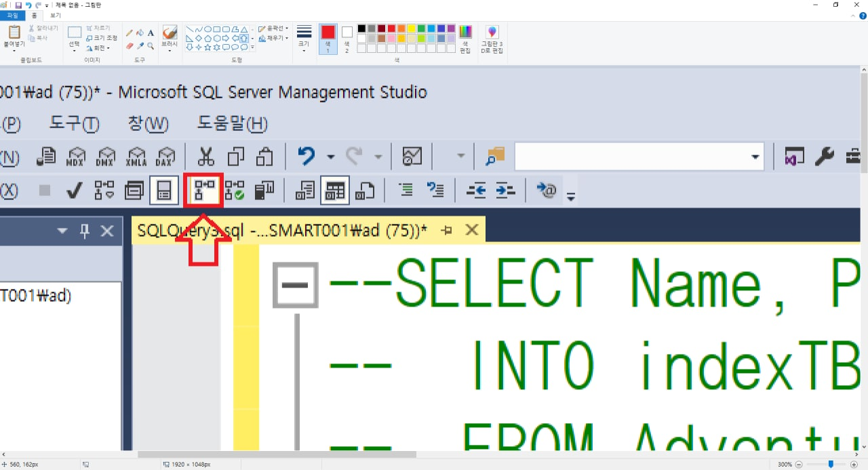Open the 도움말(H) menu in SSMS
This screenshot has width=868, height=470.
coord(233,124)
